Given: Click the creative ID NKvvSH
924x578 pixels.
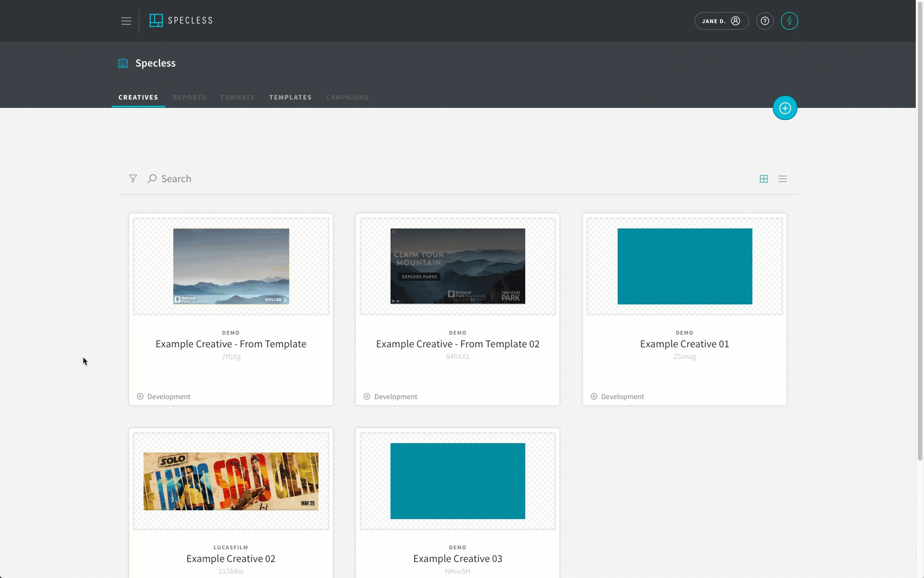Looking at the screenshot, I should pyautogui.click(x=458, y=571).
